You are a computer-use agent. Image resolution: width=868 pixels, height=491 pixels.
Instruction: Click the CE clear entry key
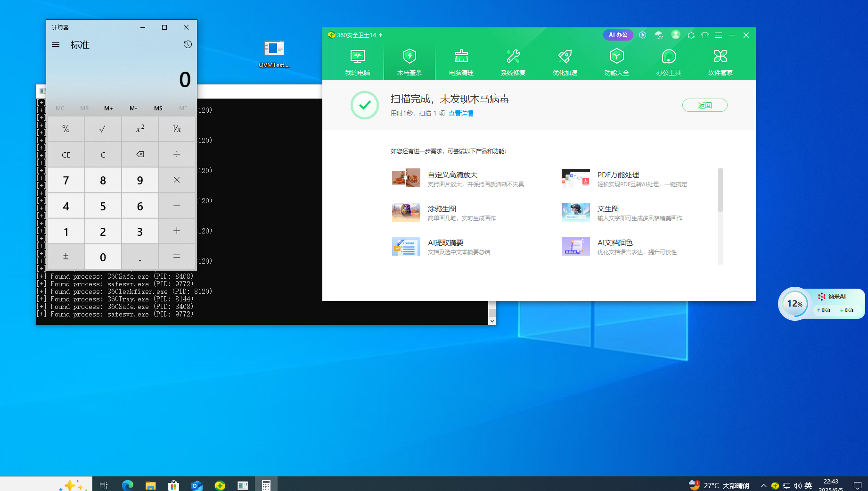click(x=66, y=155)
